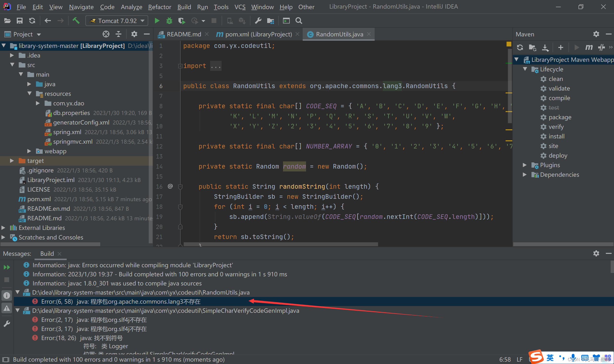Click the green Run button
Viewport: 614px width, 364px height.
point(157,21)
